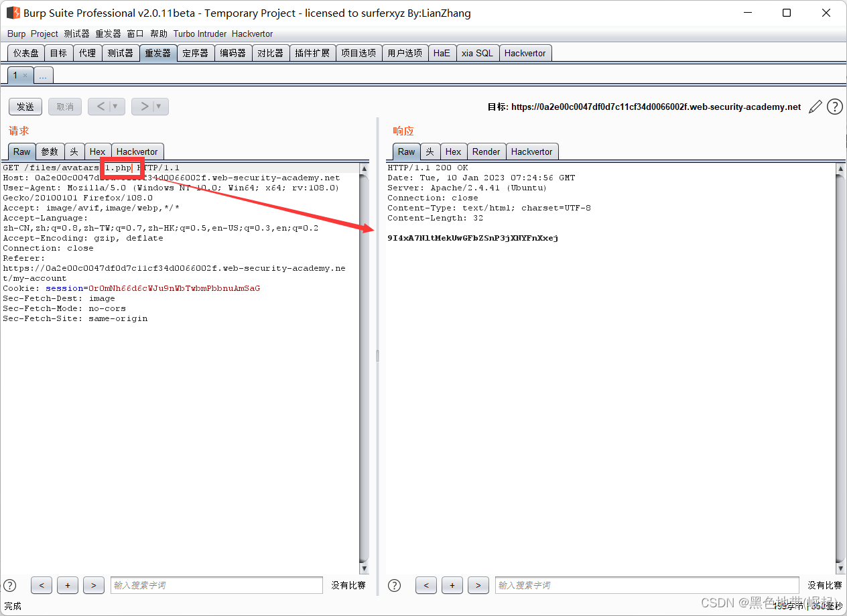This screenshot has width=847, height=616.
Task: Select the request Hackvertor tab
Action: [137, 151]
